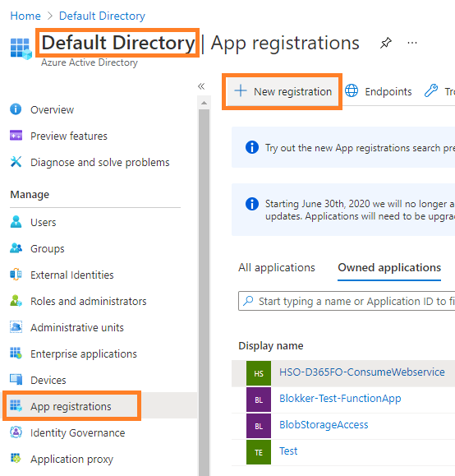Viewport: 455px width, 476px height.
Task: Click the Endpoints globe icon
Action: [x=352, y=90]
